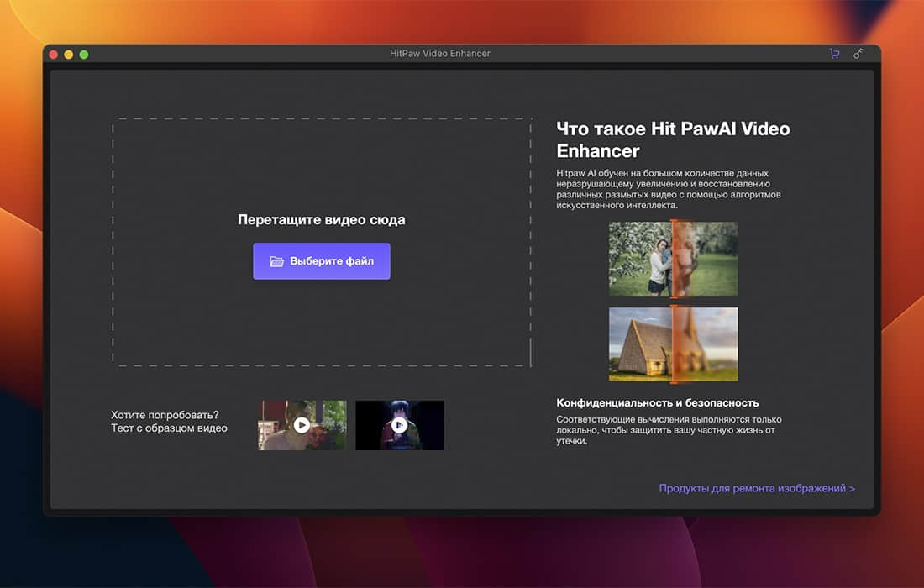Open the shopping cart purchase icon
Screen dimensions: 924x588
click(833, 53)
